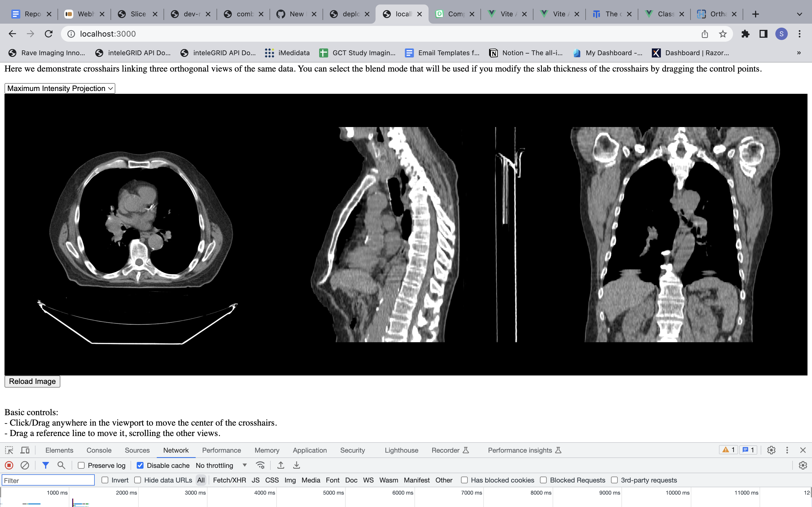Open the Maximum Intensity Projection dropdown
812x507 pixels.
tap(60, 88)
